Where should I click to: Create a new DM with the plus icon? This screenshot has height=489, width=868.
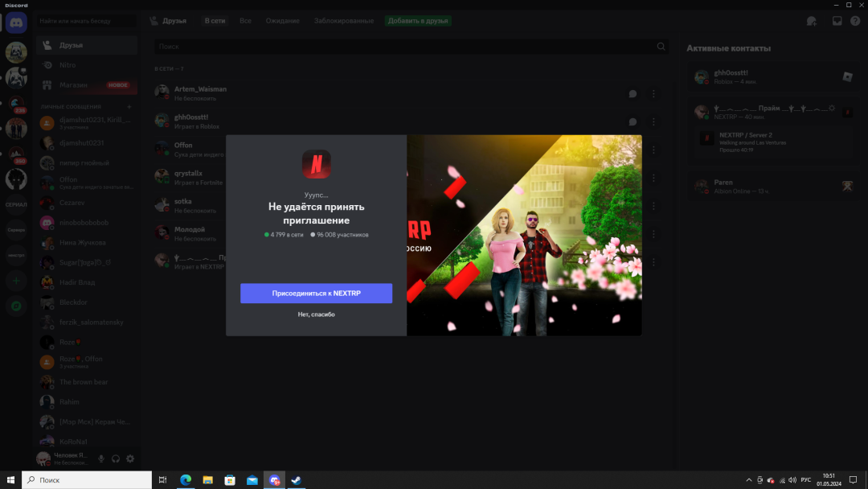pos(129,106)
